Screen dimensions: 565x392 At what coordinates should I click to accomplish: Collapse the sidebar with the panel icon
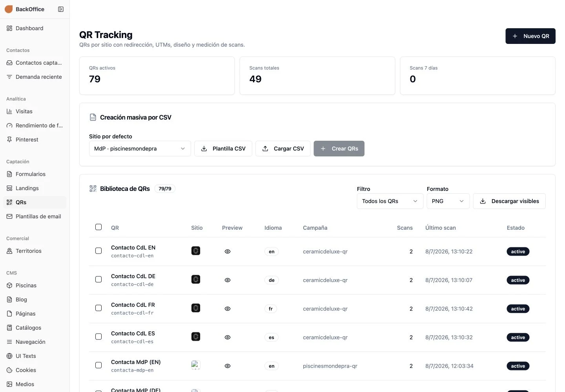pos(61,9)
